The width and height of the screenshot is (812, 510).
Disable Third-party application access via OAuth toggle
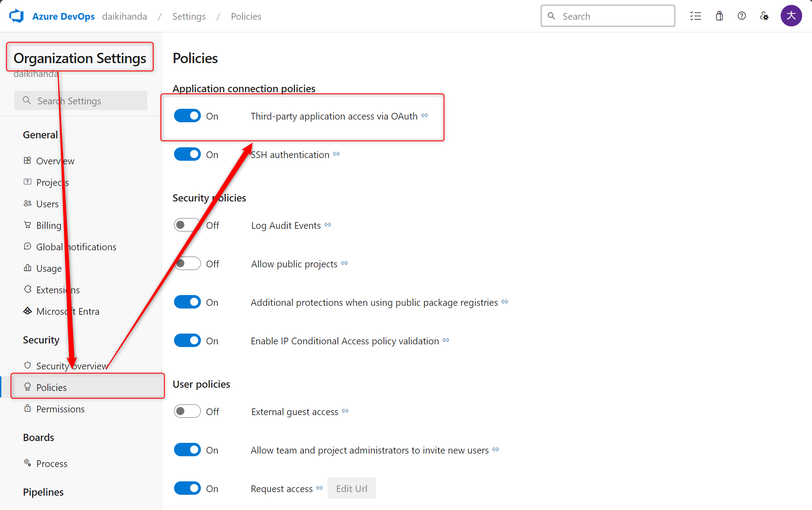(187, 116)
